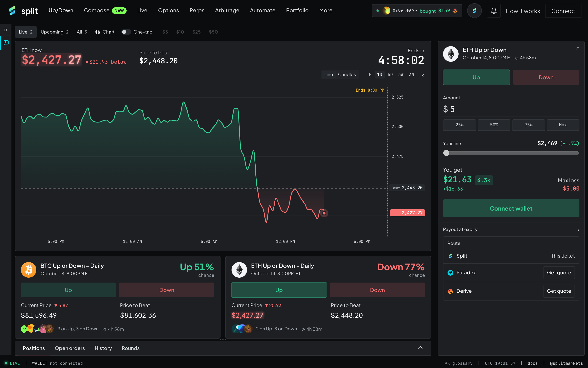Switch to the Upcoming 2 tab

[x=55, y=32]
